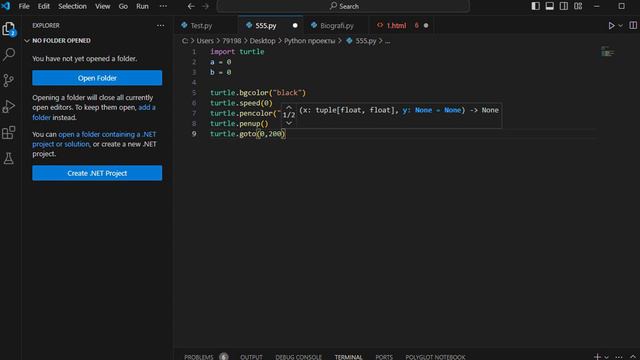This screenshot has height=360, width=640.
Task: Open the breadcrumb trailing ellipsis symbol
Action: pyautogui.click(x=387, y=41)
